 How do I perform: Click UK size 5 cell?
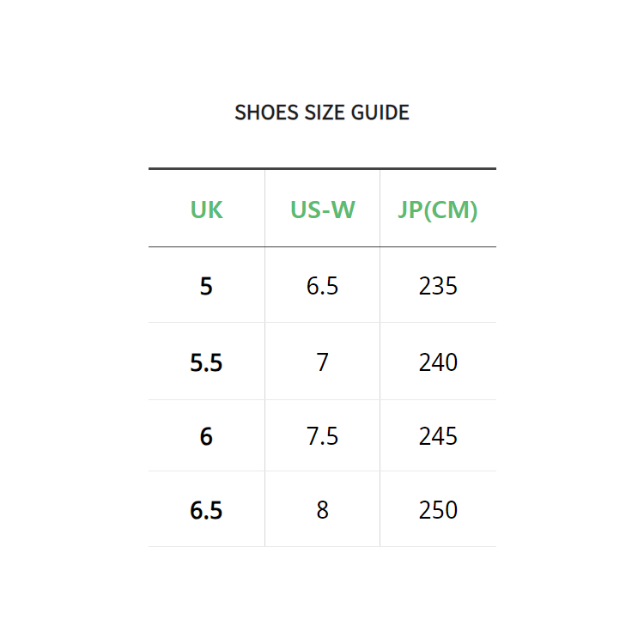pyautogui.click(x=206, y=286)
